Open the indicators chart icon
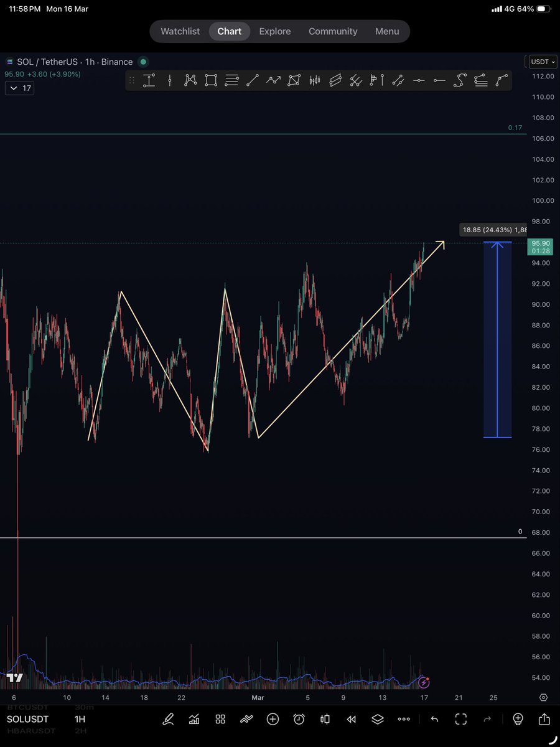This screenshot has width=560, height=747. click(x=194, y=719)
